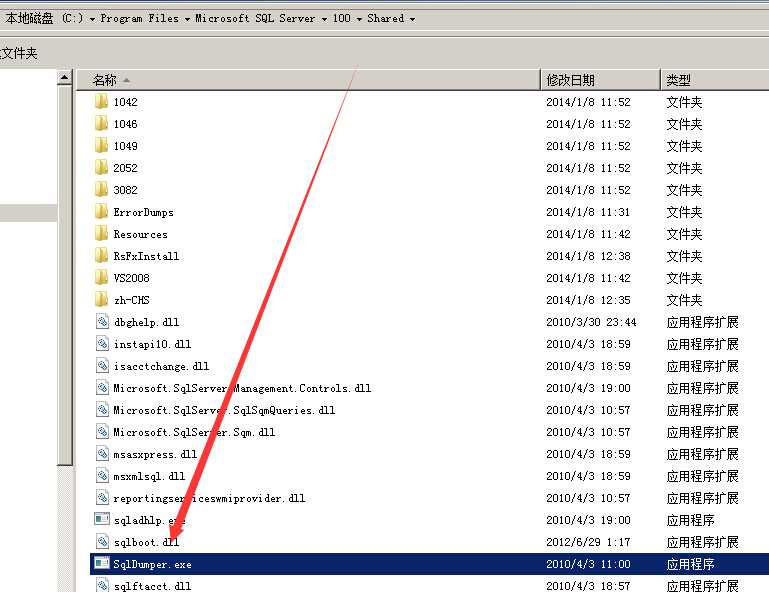This screenshot has height=592, width=769.
Task: Click the instapi10.dll file icon
Action: [102, 344]
